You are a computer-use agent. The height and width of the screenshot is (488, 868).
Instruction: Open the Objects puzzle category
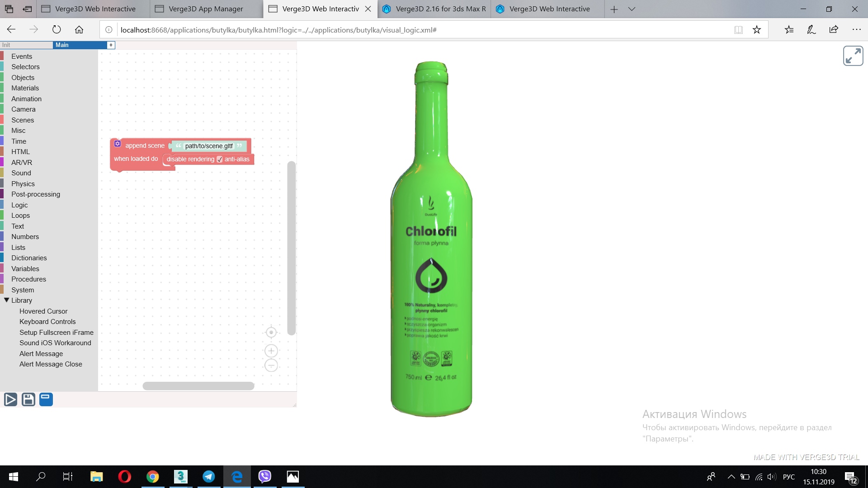23,77
